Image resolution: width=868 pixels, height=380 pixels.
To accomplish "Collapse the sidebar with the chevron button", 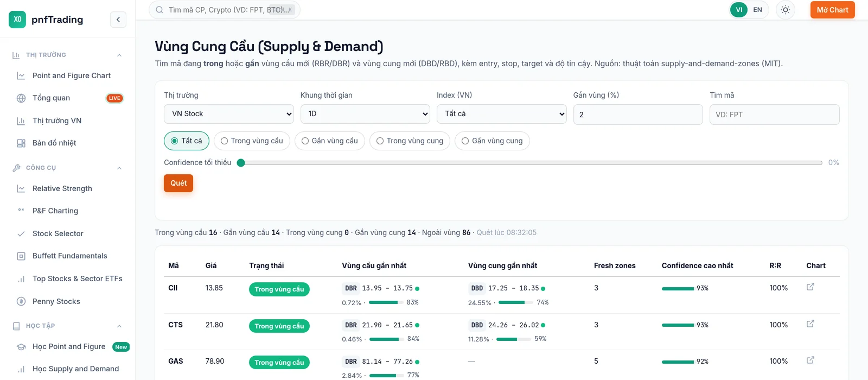I will click(118, 20).
